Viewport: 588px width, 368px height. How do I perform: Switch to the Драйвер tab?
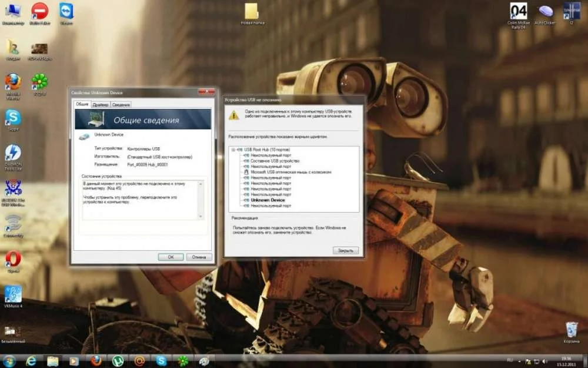100,105
